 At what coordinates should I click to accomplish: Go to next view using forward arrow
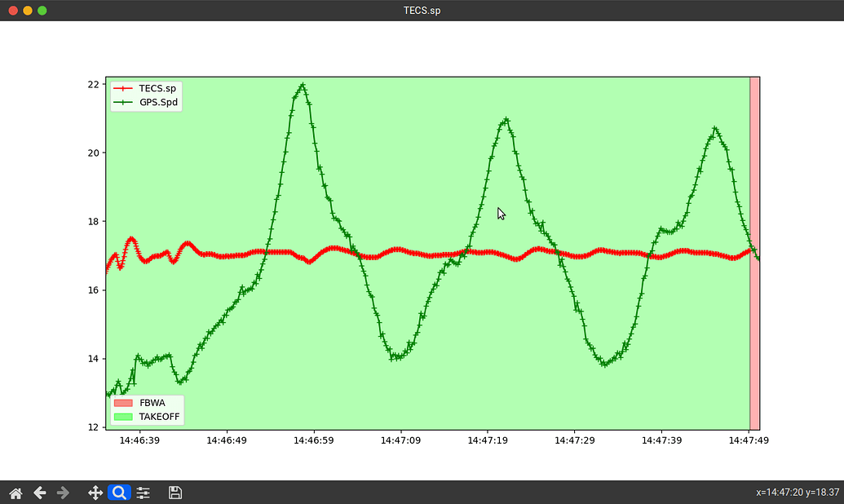[63, 493]
